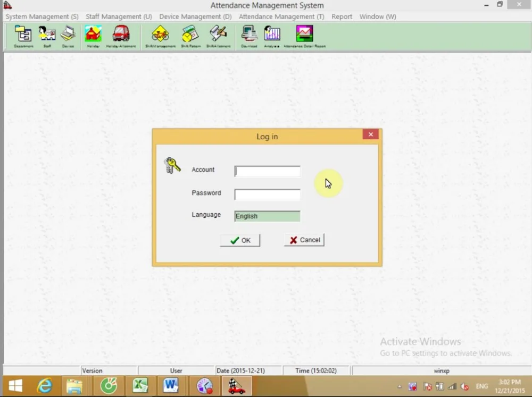
Task: Click the Version status bar cell
Action: point(109,370)
